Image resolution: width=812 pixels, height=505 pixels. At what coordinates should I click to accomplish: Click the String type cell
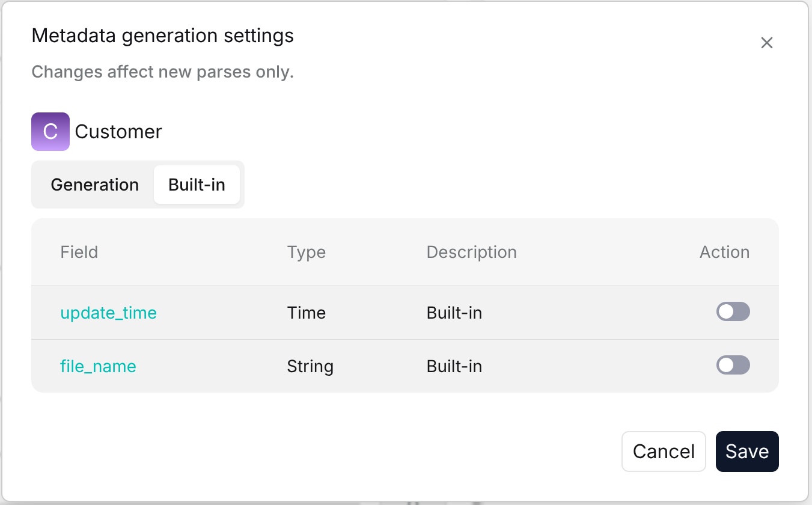310,366
